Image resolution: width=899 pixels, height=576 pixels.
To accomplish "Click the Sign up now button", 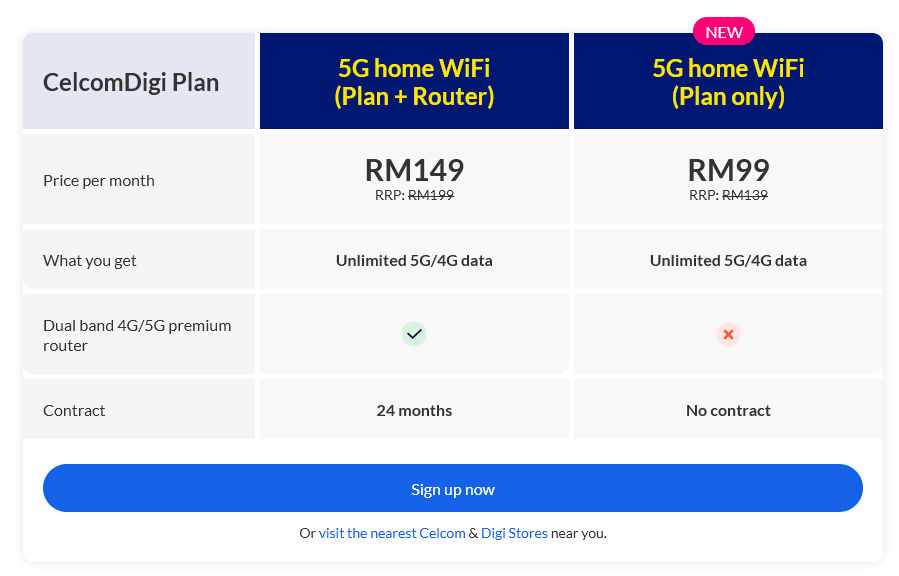I will coord(452,488).
